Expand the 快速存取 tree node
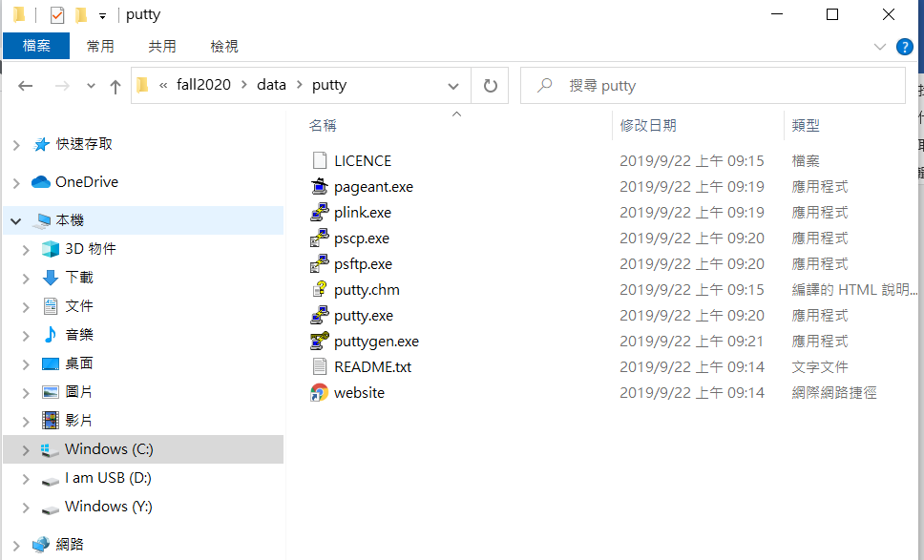Image resolution: width=924 pixels, height=560 pixels. [x=16, y=145]
